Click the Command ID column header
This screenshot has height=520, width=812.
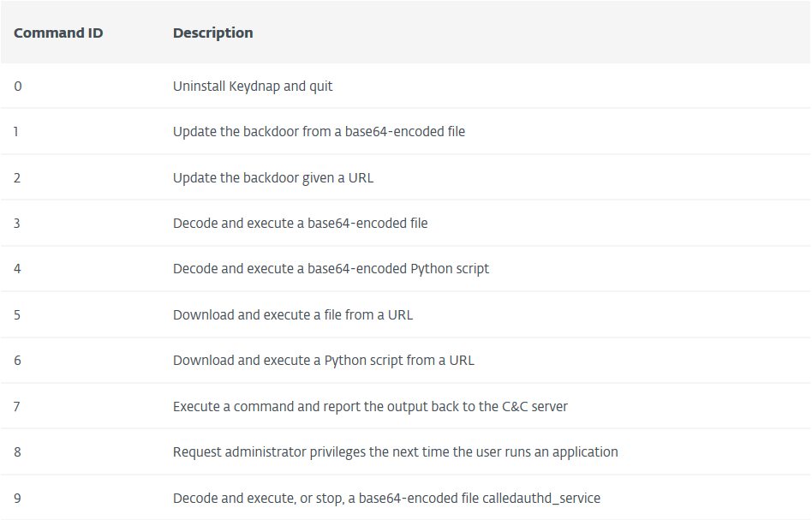[x=58, y=33]
